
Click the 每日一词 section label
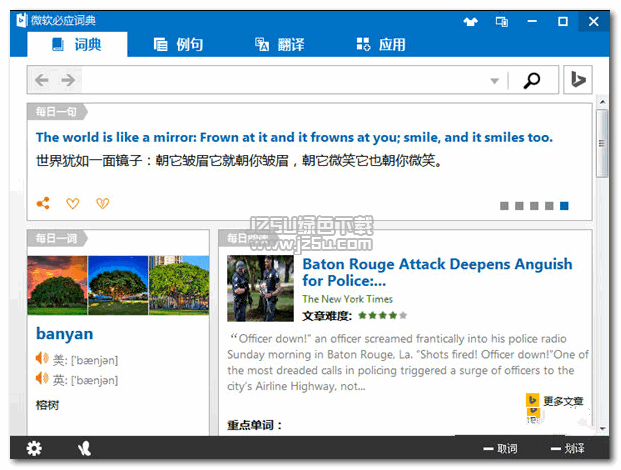[57, 238]
